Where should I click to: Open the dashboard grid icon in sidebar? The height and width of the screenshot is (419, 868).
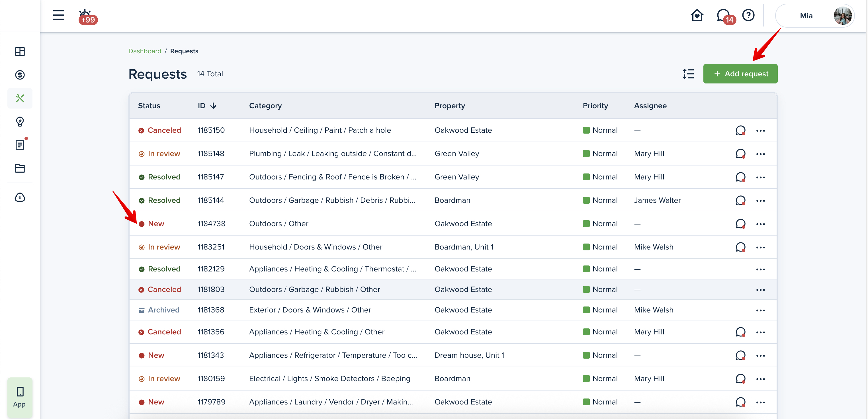point(20,52)
